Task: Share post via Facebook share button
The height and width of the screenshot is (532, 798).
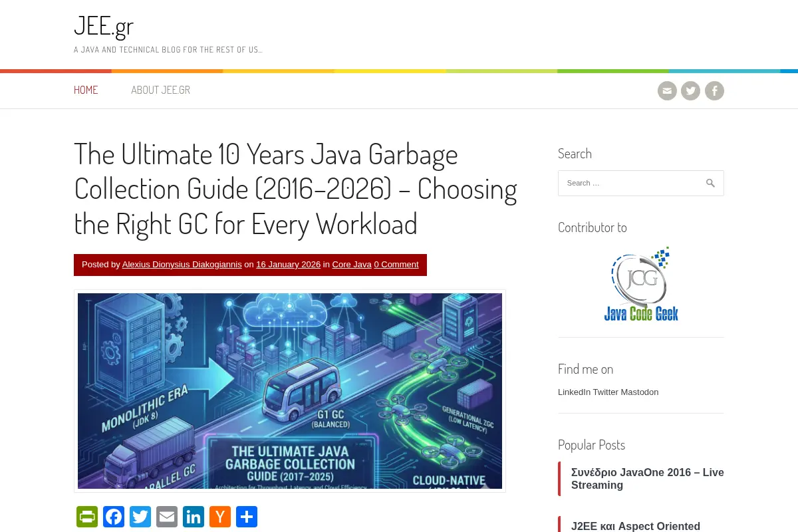Action: 114,517
